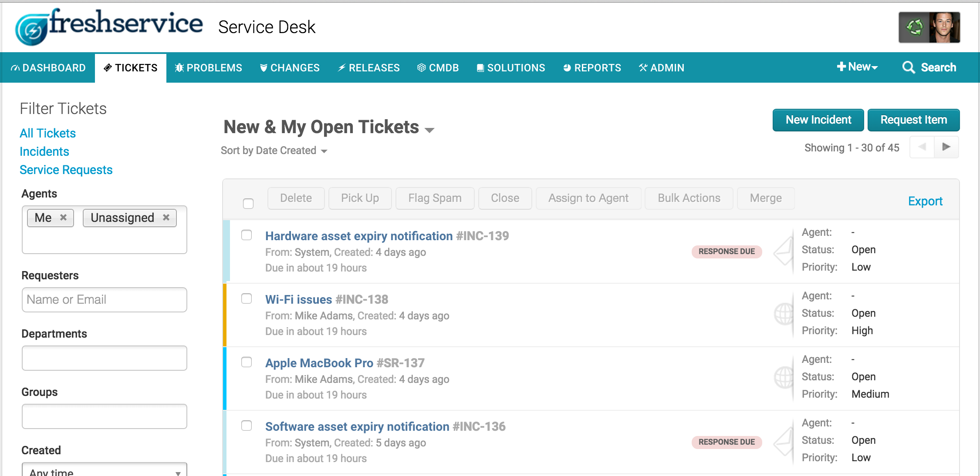The height and width of the screenshot is (476, 980).
Task: Open the Changes tab
Action: [290, 68]
